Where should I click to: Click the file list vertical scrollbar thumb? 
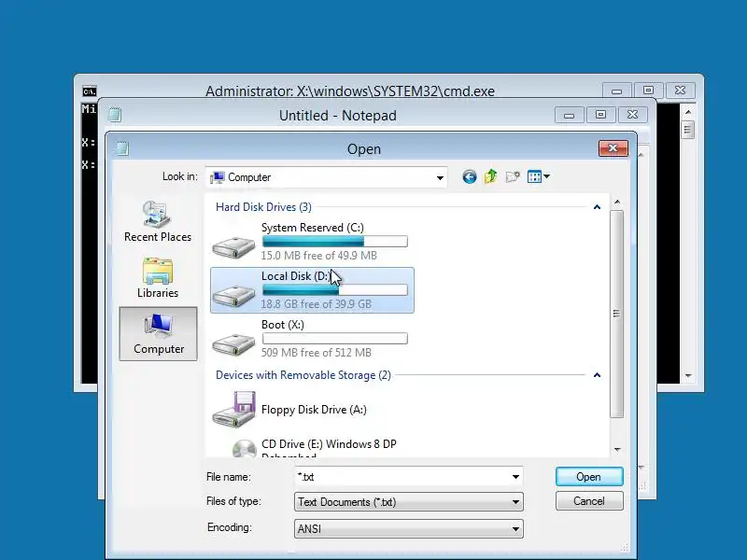[617, 314]
